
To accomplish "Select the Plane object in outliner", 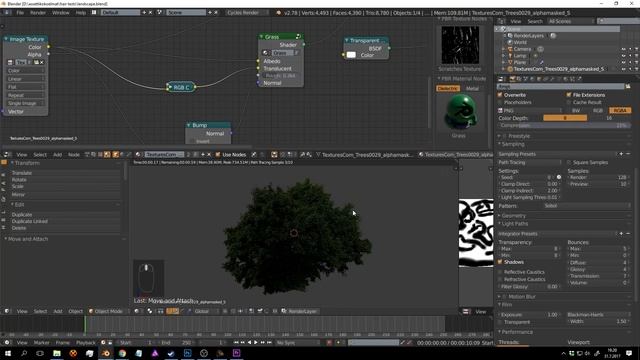I will [x=520, y=62].
